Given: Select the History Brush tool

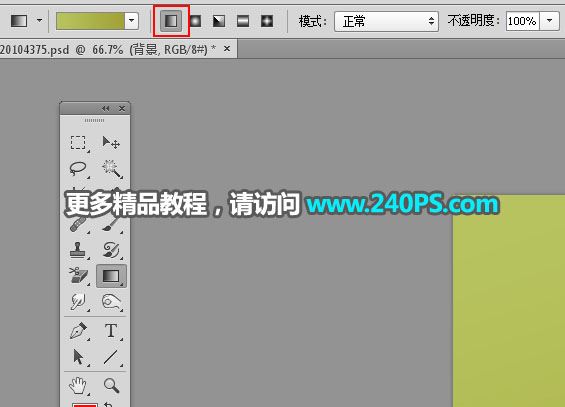Looking at the screenshot, I should tap(111, 250).
